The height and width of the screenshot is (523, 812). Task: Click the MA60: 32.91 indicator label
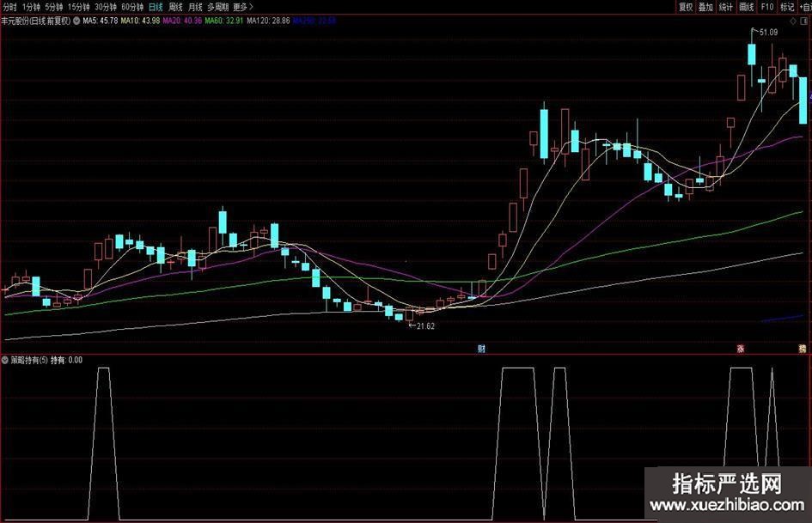[224, 21]
